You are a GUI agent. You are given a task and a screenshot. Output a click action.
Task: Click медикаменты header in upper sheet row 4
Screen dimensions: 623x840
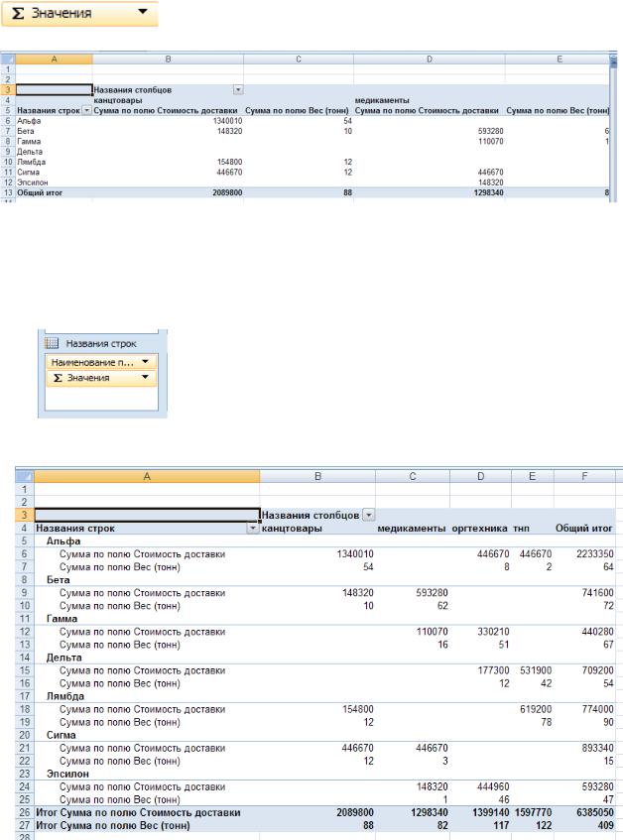(x=382, y=100)
